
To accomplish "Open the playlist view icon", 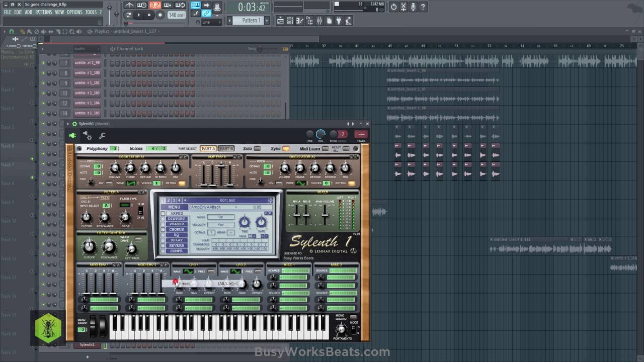I will [x=280, y=21].
